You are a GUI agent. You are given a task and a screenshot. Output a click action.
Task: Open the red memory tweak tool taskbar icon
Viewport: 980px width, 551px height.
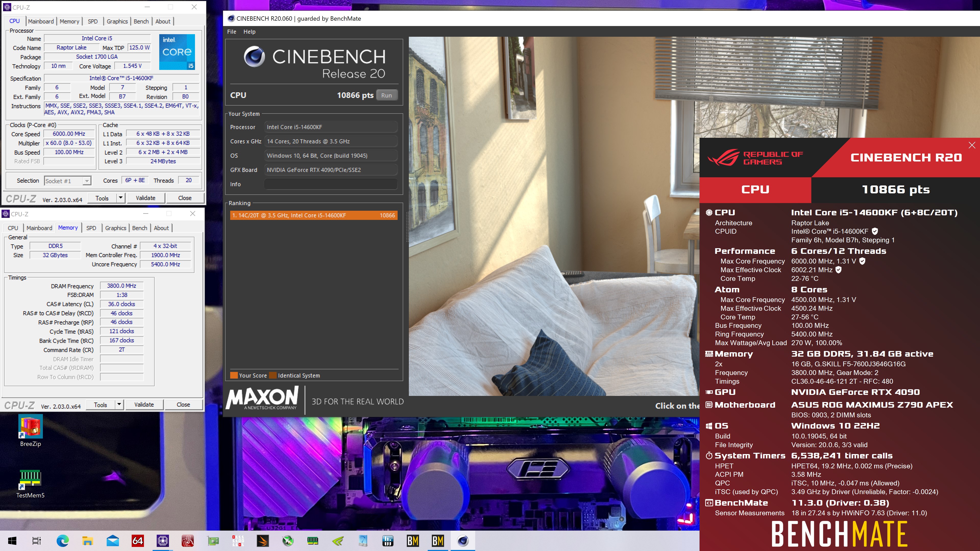pos(188,540)
